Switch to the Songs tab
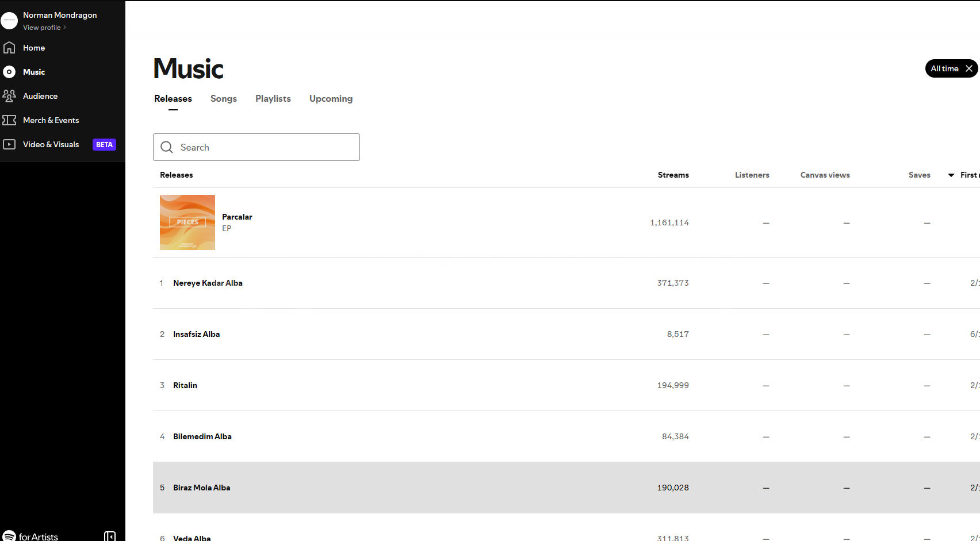This screenshot has height=541, width=980. coord(223,99)
